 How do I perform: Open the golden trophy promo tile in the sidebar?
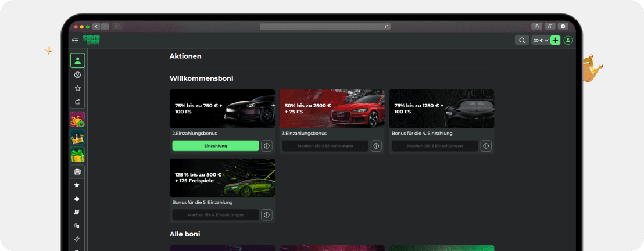click(x=78, y=120)
